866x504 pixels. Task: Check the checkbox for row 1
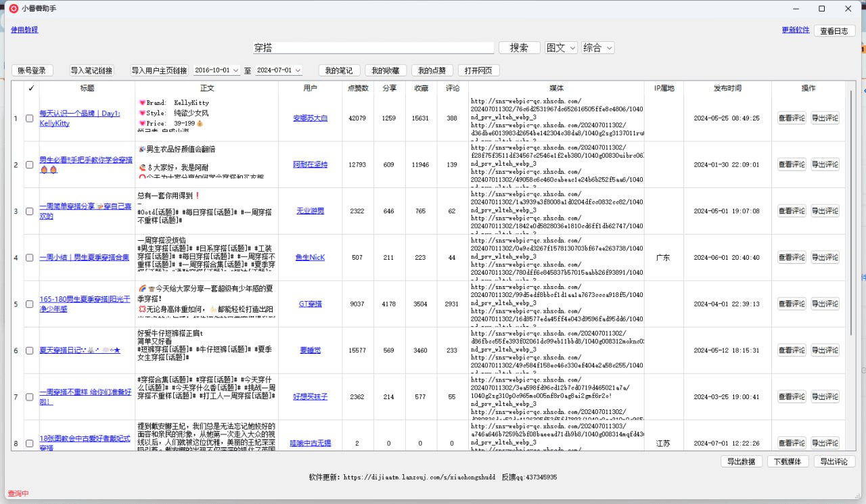pyautogui.click(x=29, y=117)
